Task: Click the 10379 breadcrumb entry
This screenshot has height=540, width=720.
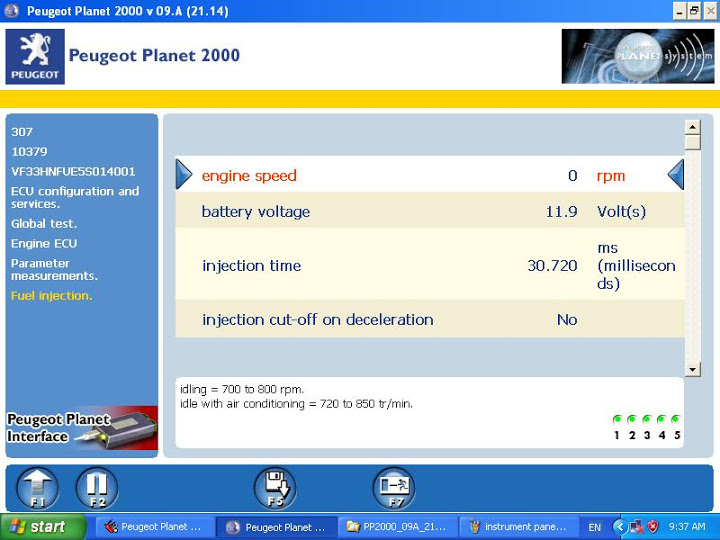Action: click(29, 152)
